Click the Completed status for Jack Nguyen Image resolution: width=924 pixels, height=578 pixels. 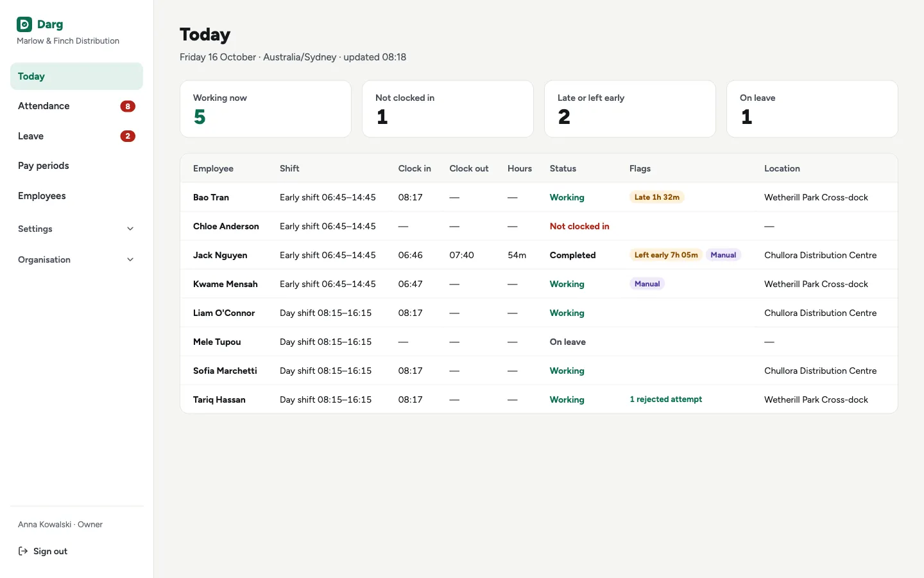click(x=573, y=255)
